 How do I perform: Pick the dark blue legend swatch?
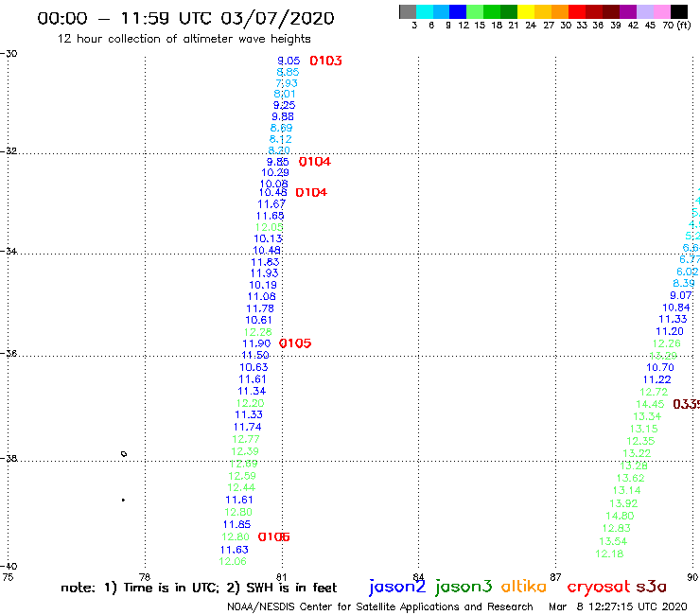(458, 11)
